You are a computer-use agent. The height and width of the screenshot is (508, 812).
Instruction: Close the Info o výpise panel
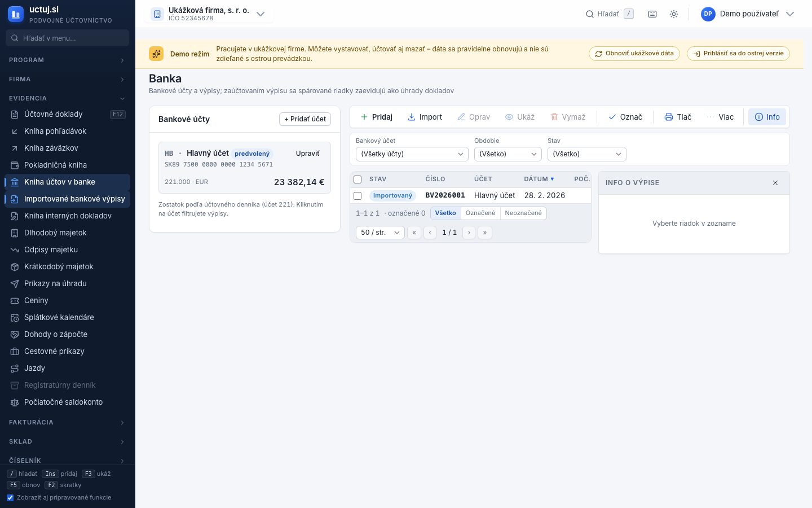[x=775, y=183]
